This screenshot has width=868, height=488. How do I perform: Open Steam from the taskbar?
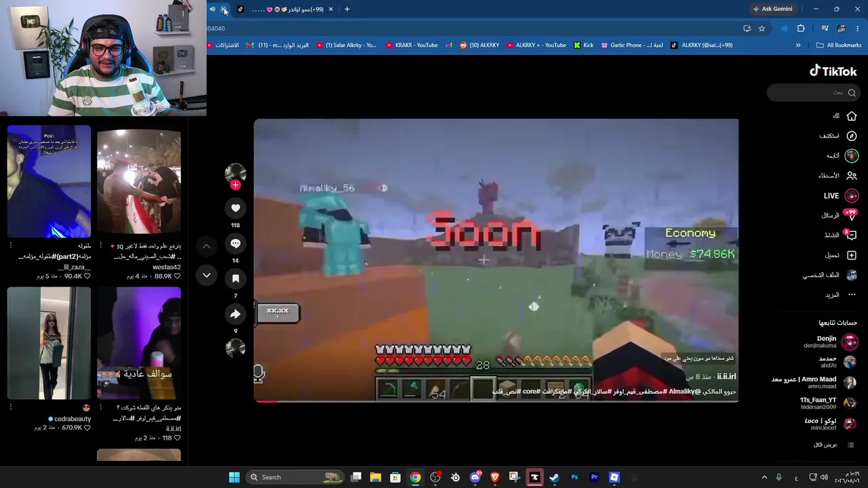[554, 477]
